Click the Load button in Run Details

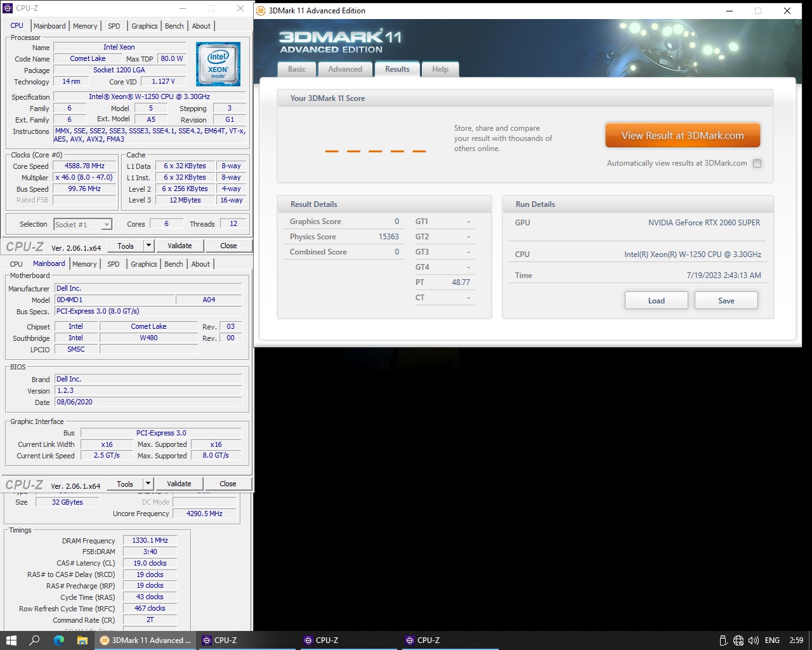point(657,300)
